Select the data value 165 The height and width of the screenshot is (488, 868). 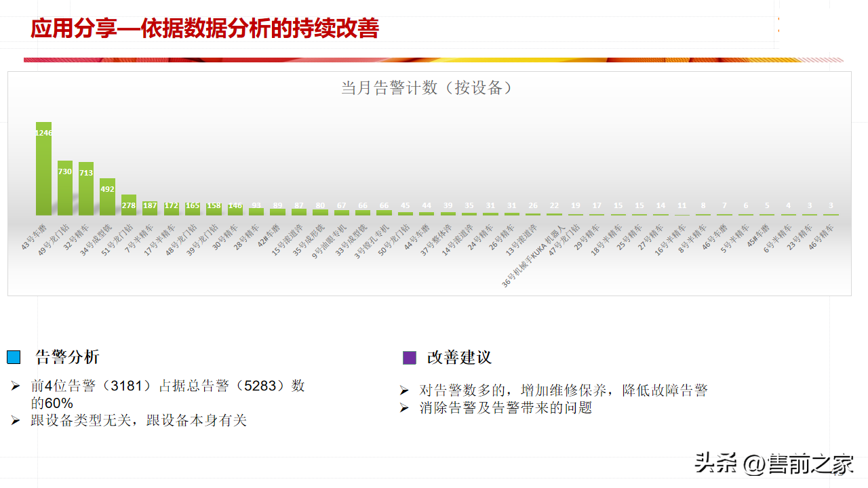[193, 205]
